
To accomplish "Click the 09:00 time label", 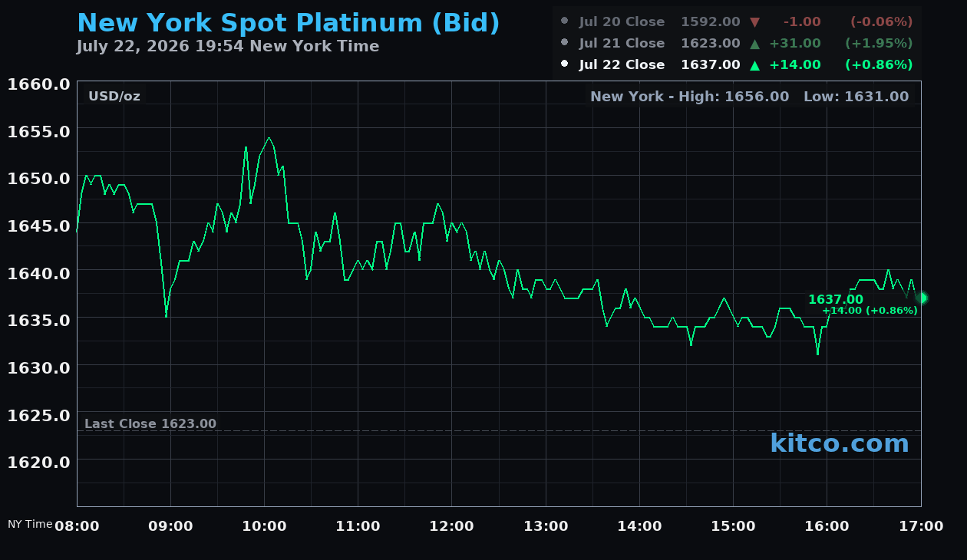I will (x=170, y=526).
